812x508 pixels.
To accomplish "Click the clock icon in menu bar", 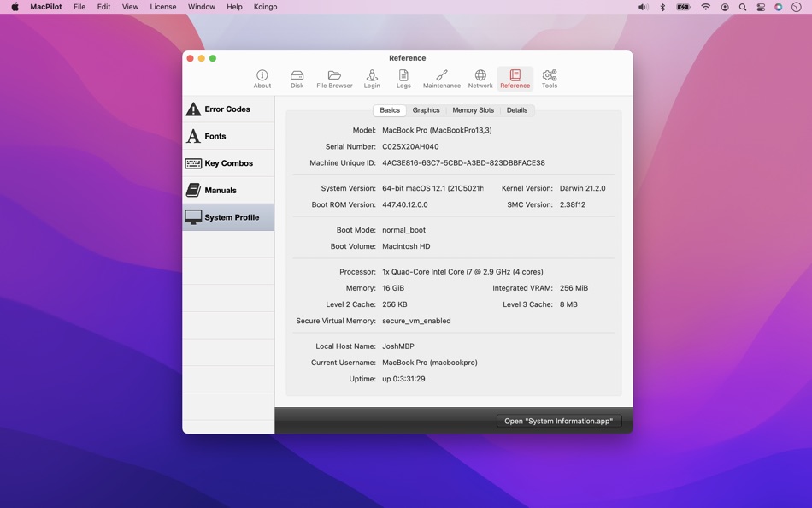I will click(x=797, y=7).
